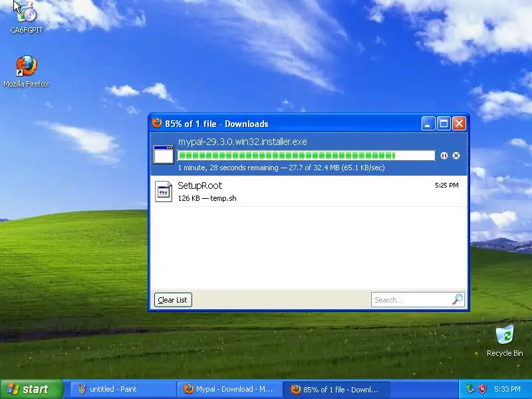Image resolution: width=532 pixels, height=399 pixels.
Task: Switch to Mypal - Download taskbar window
Action: [229, 389]
